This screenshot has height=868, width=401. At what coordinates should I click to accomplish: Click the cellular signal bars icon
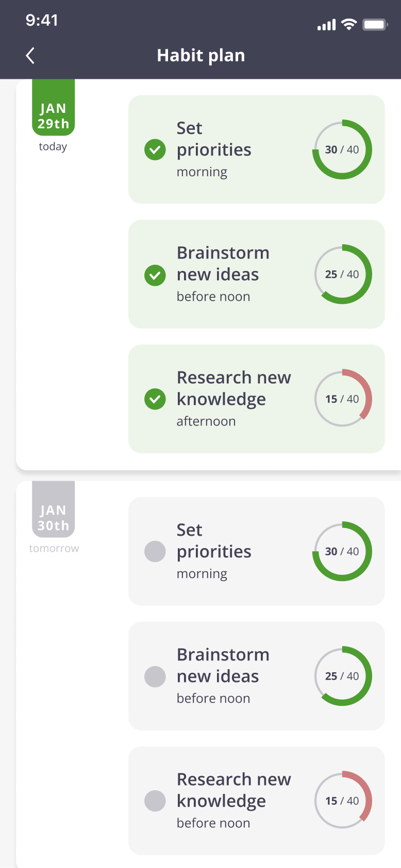[x=326, y=25]
